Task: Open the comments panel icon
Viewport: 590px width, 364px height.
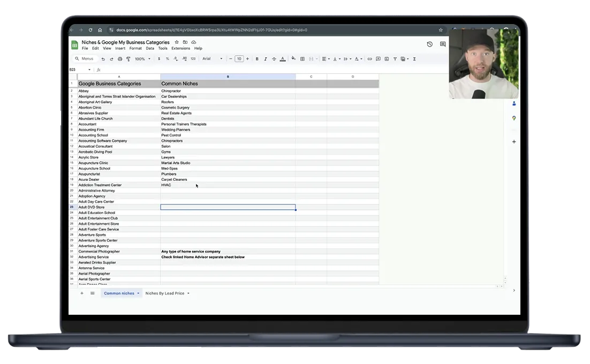Action: point(443,44)
